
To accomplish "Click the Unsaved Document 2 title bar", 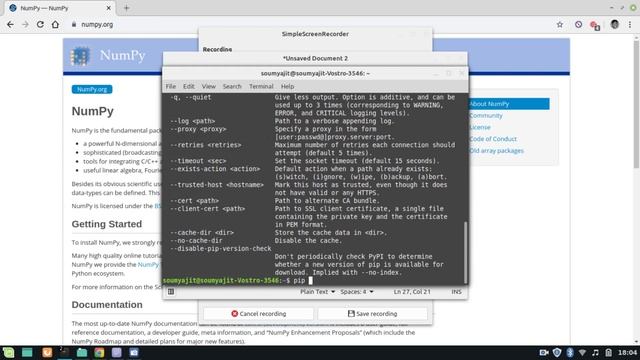I will tap(315, 58).
